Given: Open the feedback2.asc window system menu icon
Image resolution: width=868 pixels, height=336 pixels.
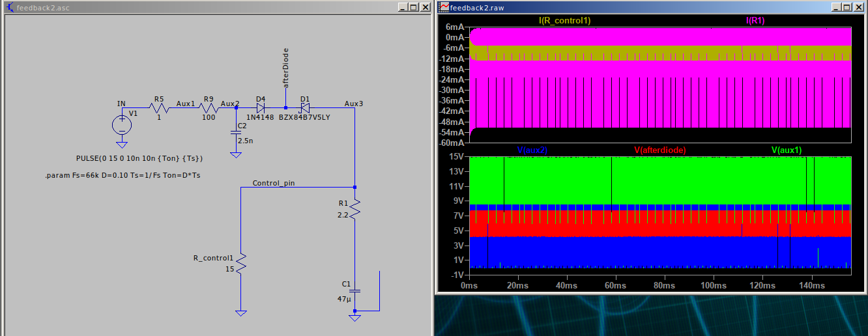Looking at the screenshot, I should click(x=8, y=7).
